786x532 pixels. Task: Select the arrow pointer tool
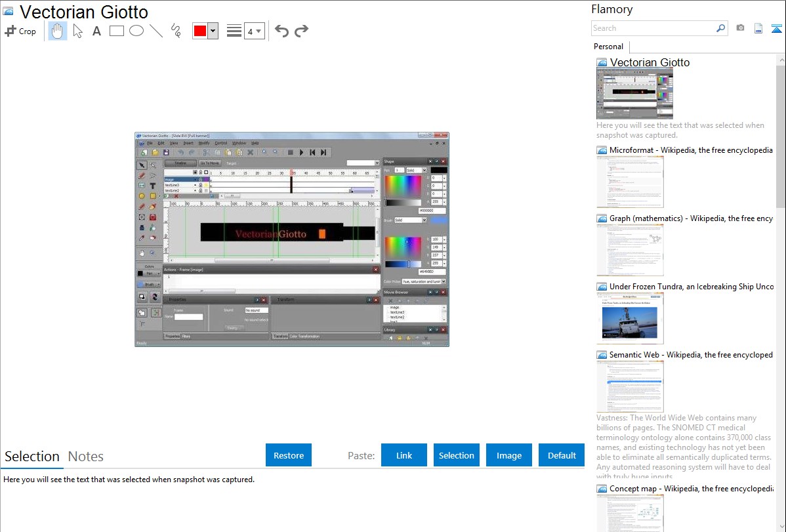coord(77,31)
